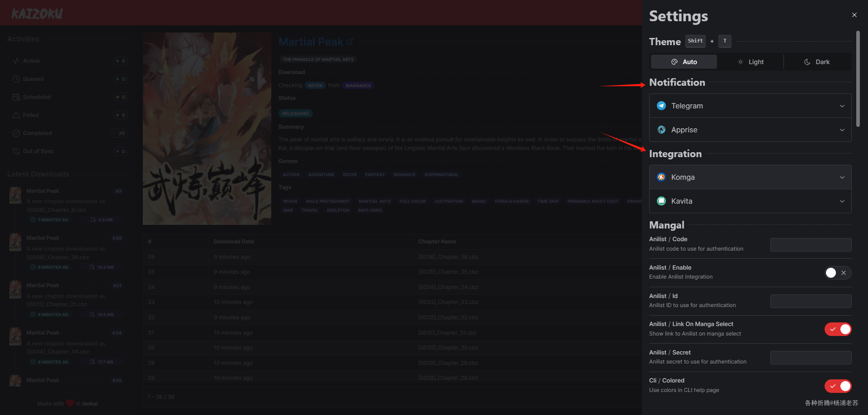This screenshot has height=415, width=868.
Task: Select the Auto theme option
Action: pyautogui.click(x=684, y=62)
